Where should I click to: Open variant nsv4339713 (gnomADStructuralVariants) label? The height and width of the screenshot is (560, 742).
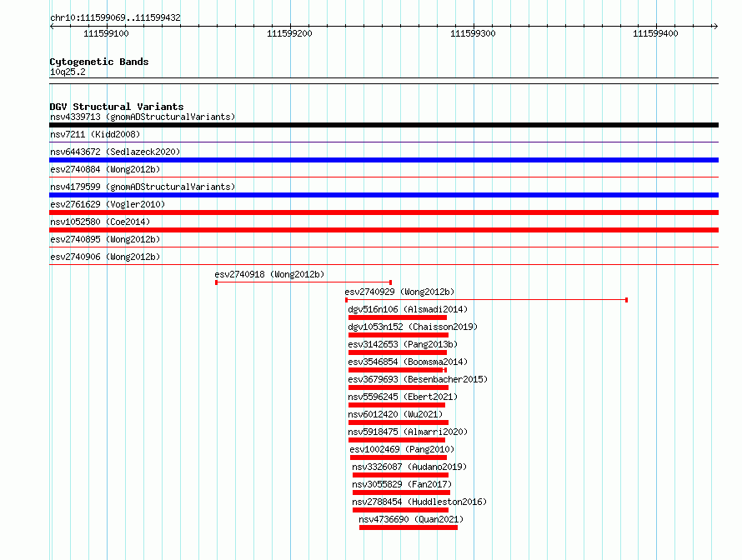[x=143, y=117]
